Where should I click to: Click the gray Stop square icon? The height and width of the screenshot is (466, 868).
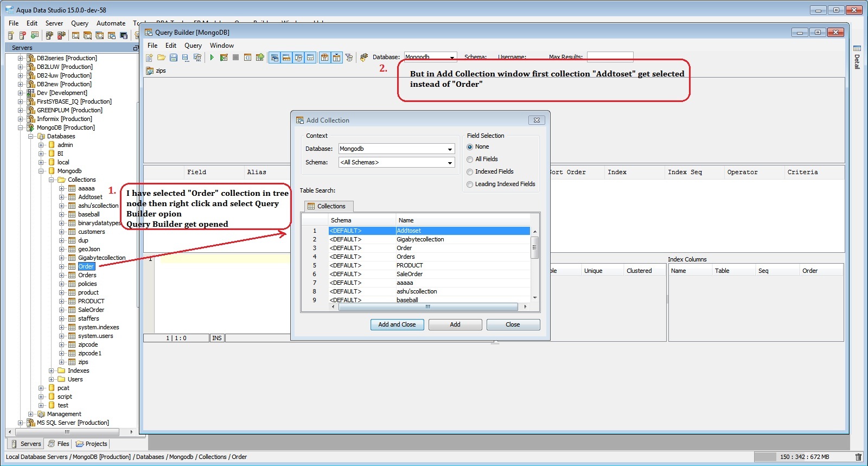pos(235,57)
